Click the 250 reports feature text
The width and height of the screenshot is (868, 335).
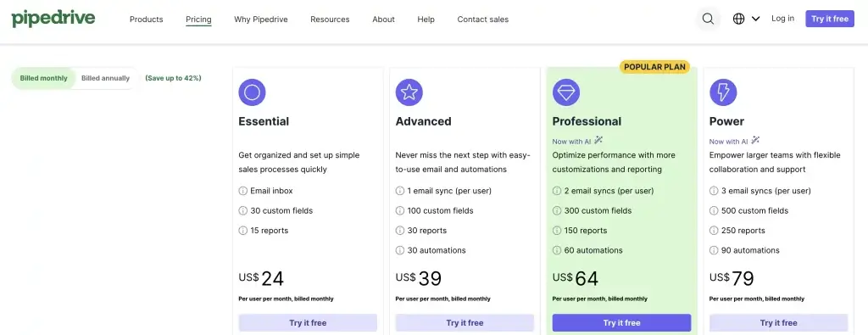743,231
